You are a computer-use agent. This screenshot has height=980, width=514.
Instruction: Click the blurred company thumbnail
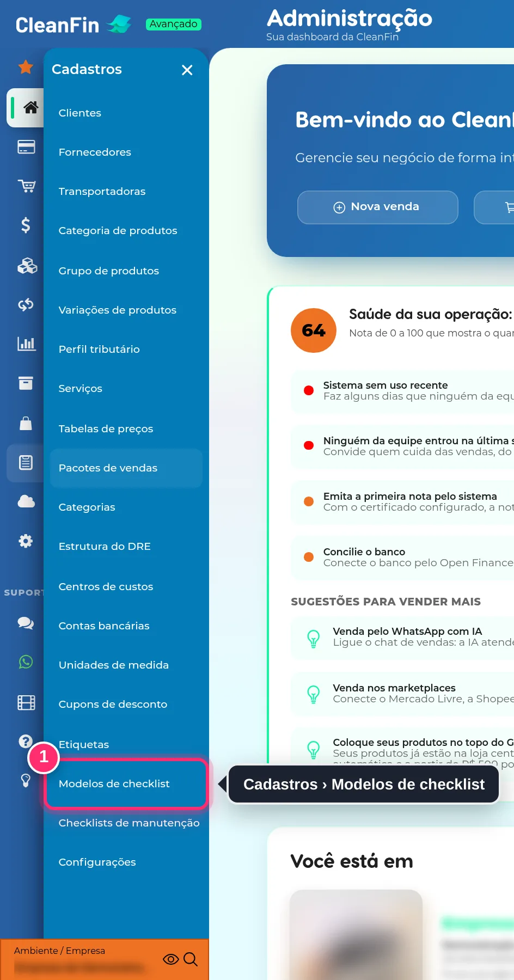[356, 935]
